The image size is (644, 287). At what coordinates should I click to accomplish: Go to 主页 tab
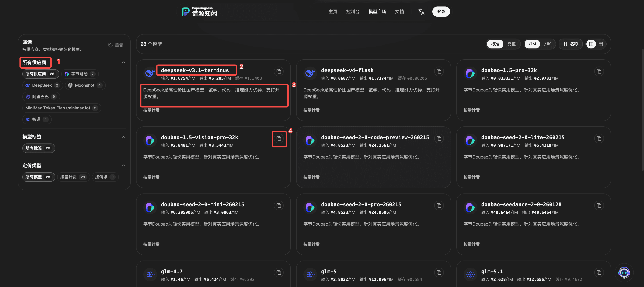click(332, 11)
